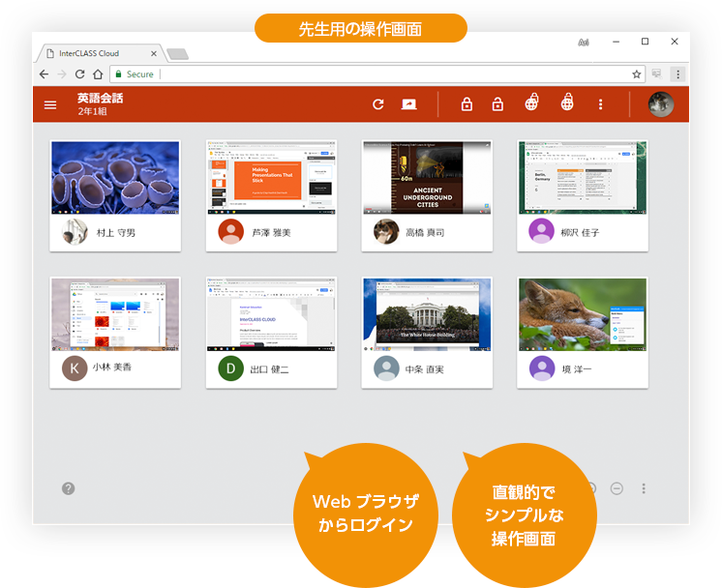Select 境 洋一's fox screen thumbnail
This screenshot has height=588, width=722.
(583, 314)
